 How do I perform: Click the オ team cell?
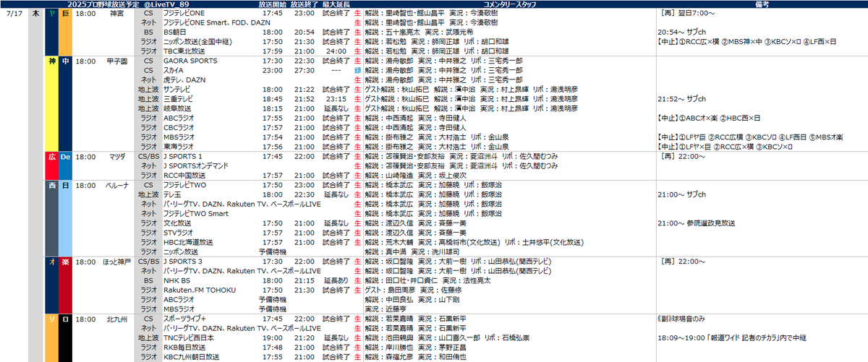click(x=51, y=284)
